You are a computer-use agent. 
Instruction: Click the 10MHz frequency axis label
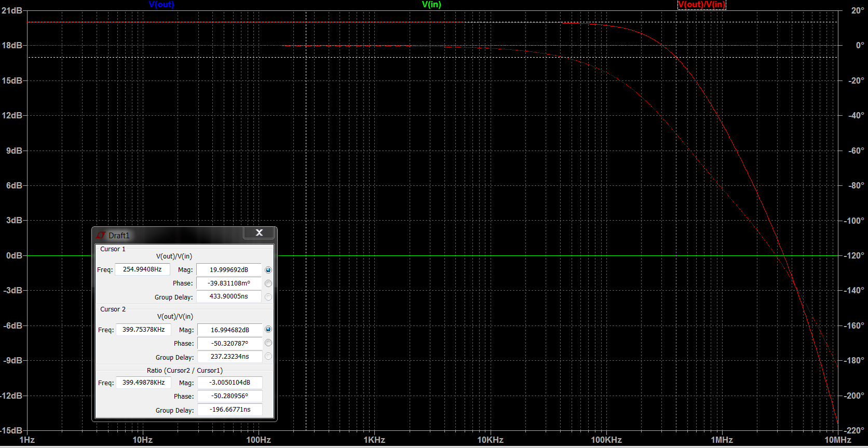tap(838, 440)
